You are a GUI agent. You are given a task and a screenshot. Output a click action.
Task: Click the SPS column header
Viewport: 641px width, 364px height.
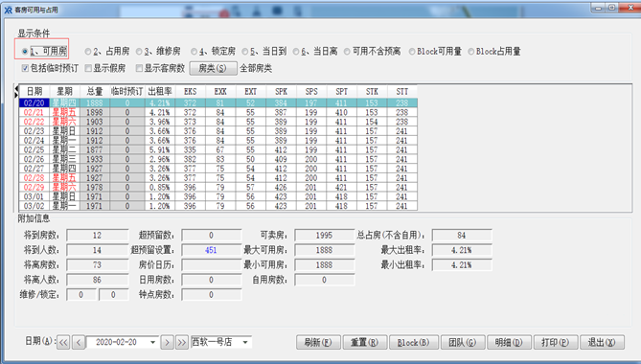pyautogui.click(x=311, y=92)
